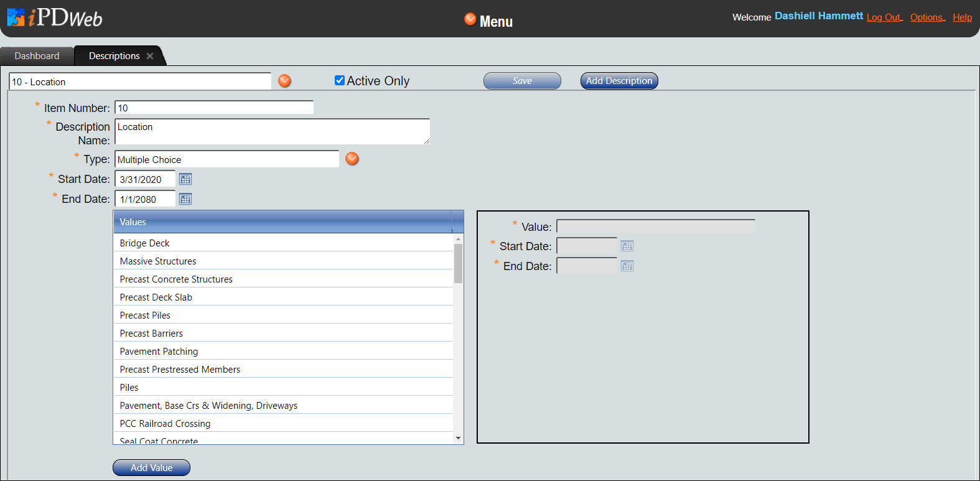The width and height of the screenshot is (980, 481).
Task: Click the iPDWeb logo icon
Action: point(16,17)
